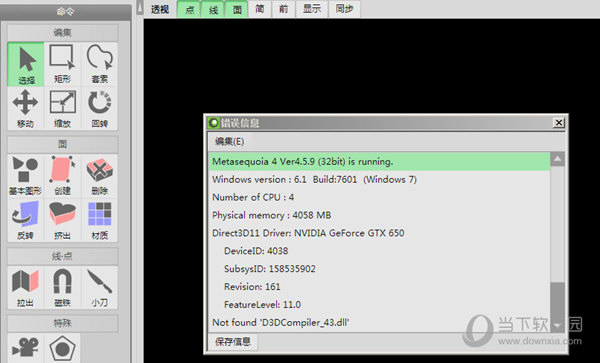Toggle the 点 vertex display button

[x=189, y=9]
